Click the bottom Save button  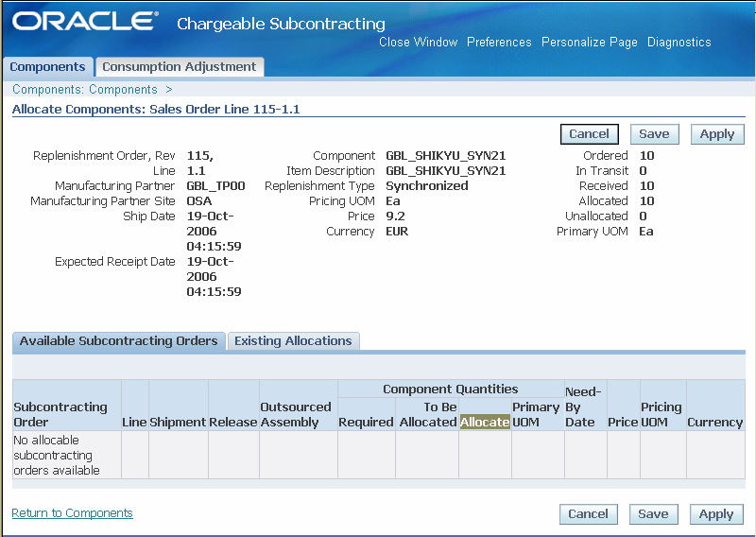[x=653, y=514]
